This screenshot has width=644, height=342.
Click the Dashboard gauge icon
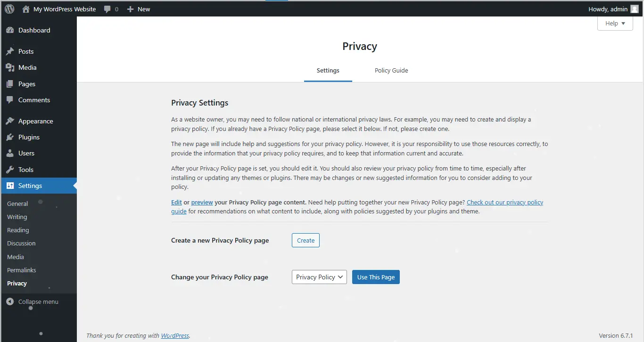tap(10, 30)
